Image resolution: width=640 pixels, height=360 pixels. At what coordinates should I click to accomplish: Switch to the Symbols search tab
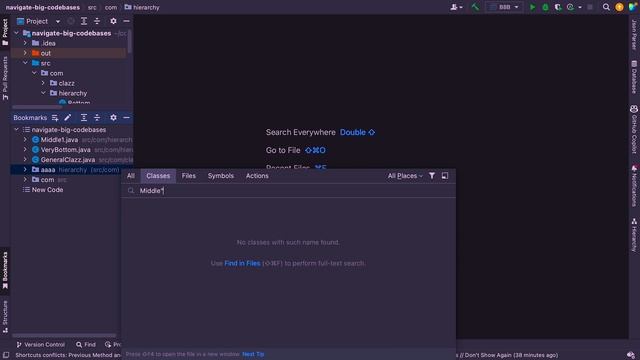220,176
